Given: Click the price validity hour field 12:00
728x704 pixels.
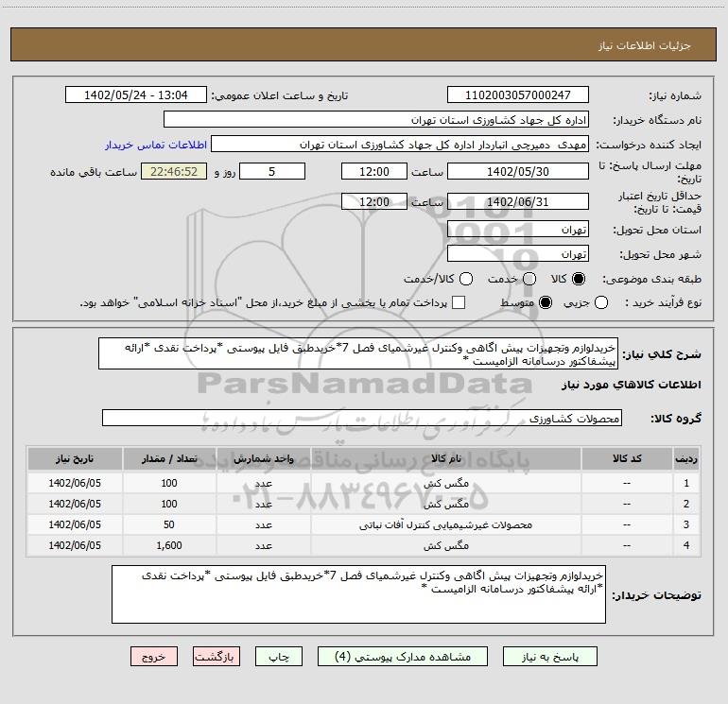Looking at the screenshot, I should tap(374, 201).
